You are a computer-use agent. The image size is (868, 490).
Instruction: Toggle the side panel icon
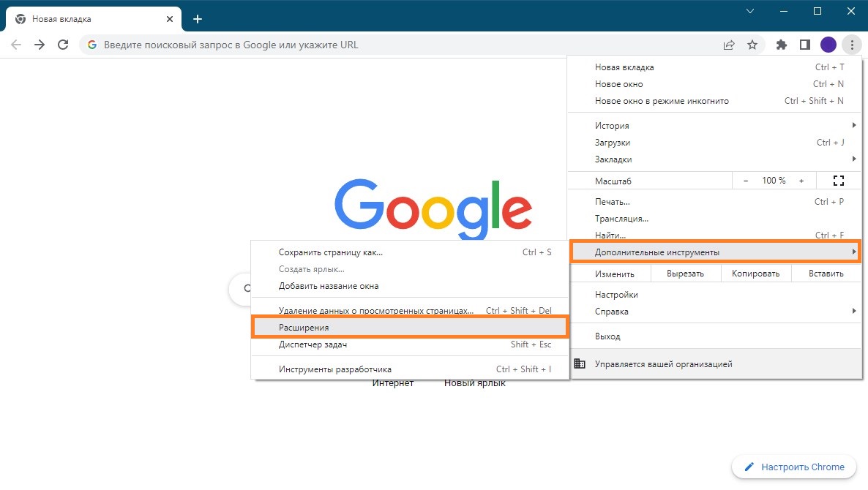[x=804, y=45]
